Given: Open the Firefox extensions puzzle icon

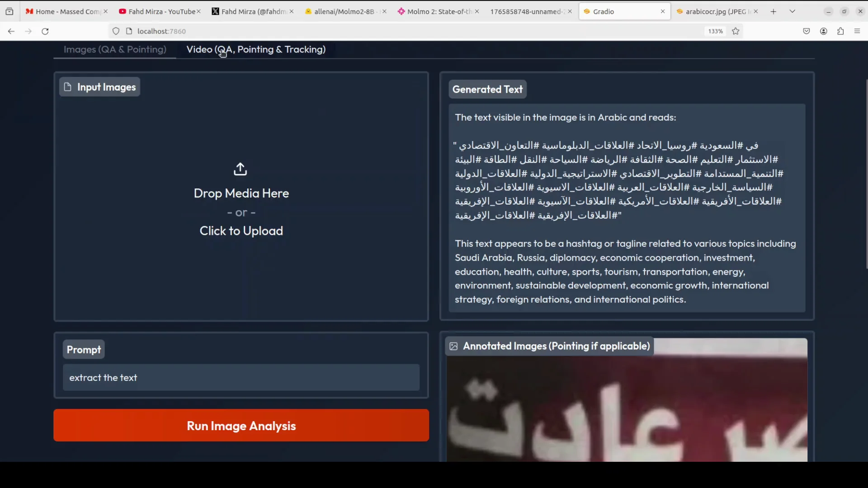Looking at the screenshot, I should (x=840, y=31).
